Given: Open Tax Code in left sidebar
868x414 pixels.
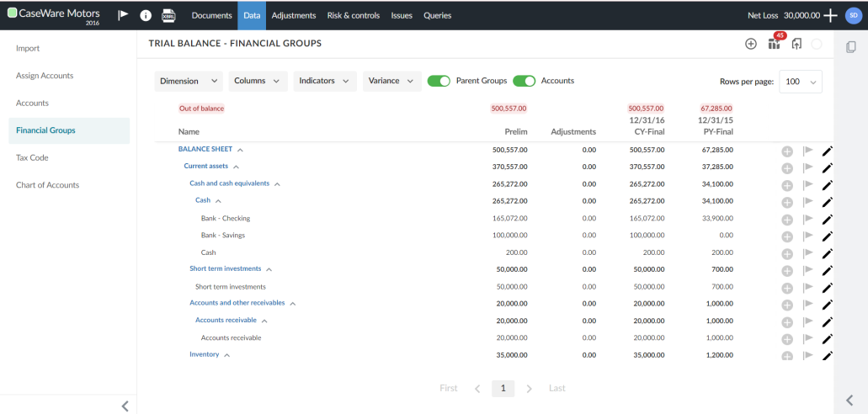Looking at the screenshot, I should tap(32, 157).
